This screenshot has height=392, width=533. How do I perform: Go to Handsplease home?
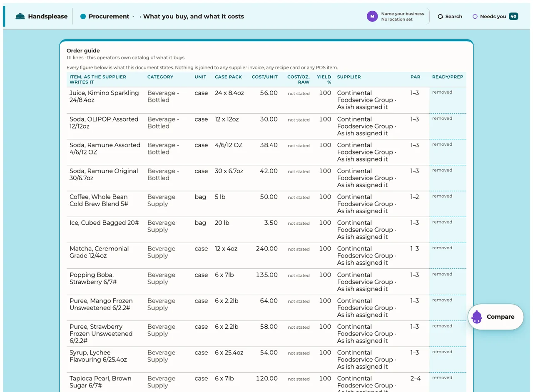[41, 17]
